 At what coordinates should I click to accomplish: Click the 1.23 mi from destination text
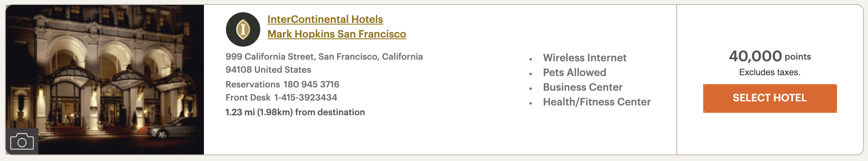tap(295, 112)
